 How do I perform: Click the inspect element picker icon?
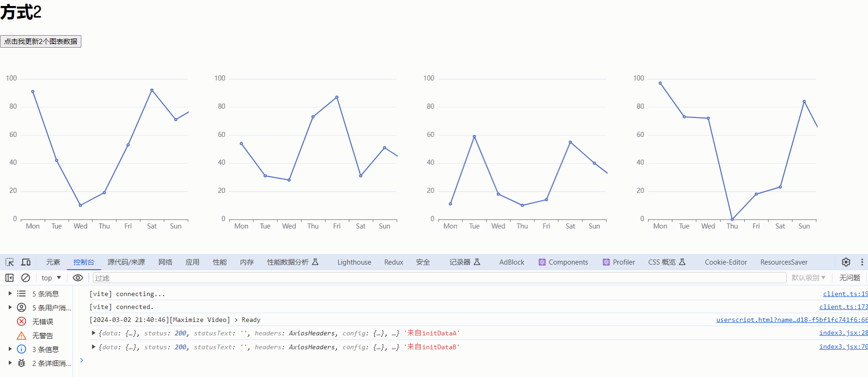pos(9,262)
